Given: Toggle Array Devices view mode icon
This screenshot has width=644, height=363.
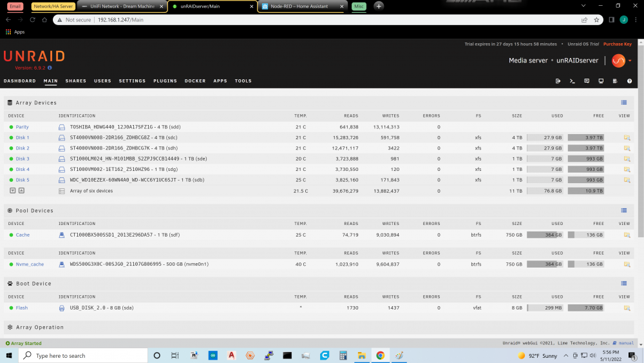Looking at the screenshot, I should [x=624, y=103].
